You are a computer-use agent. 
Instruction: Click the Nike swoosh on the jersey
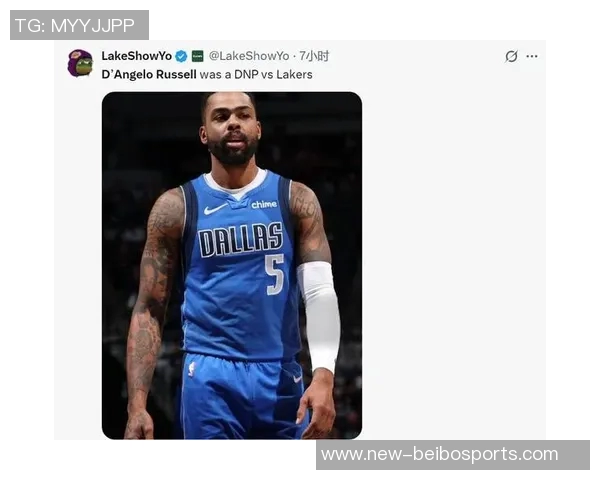tap(215, 209)
